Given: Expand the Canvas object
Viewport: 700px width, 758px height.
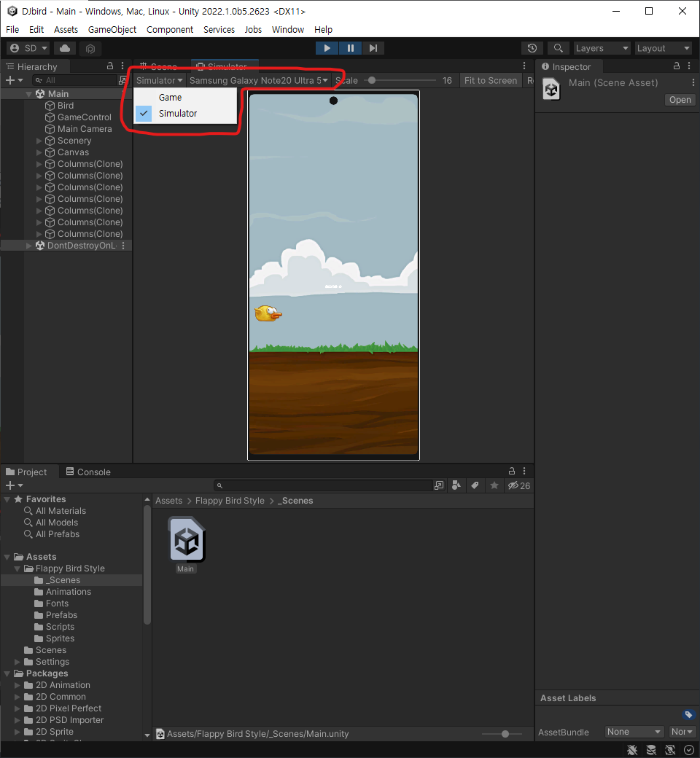Looking at the screenshot, I should 39,152.
